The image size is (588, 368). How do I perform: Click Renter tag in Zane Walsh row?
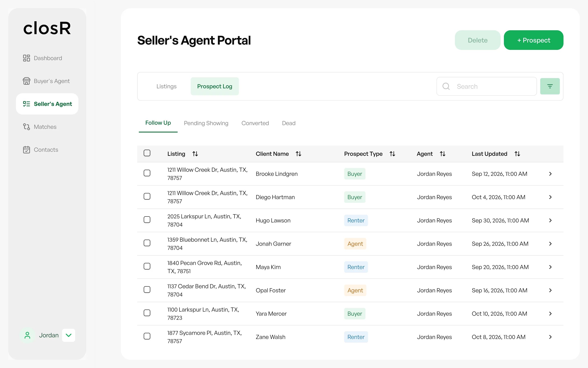click(x=356, y=337)
